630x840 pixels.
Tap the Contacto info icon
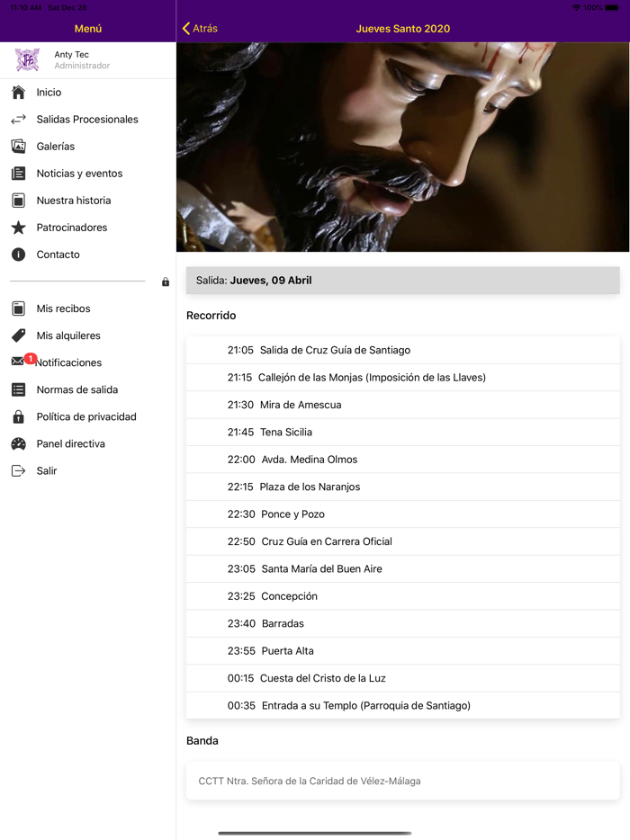18,255
